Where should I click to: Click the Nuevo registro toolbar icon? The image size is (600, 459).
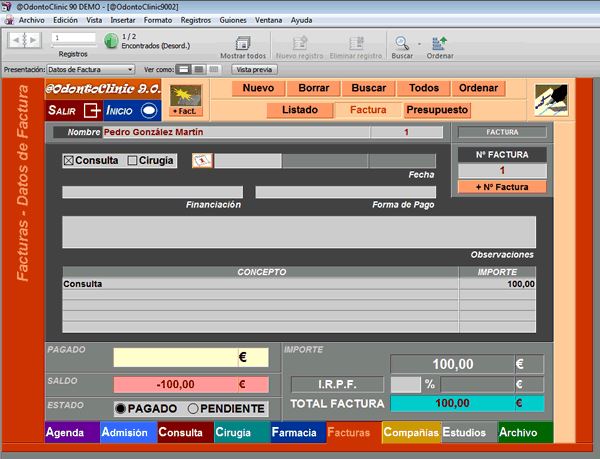coord(300,43)
